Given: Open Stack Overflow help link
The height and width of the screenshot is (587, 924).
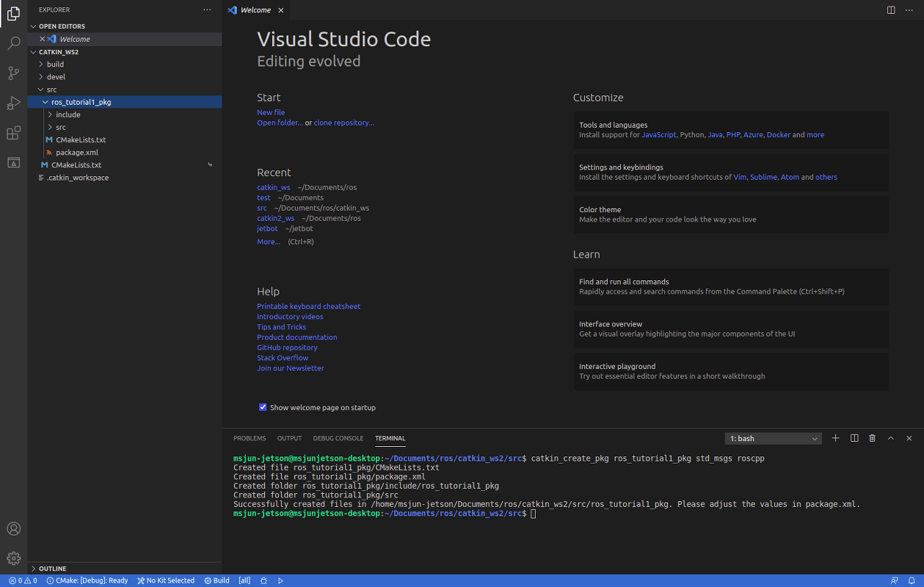Looking at the screenshot, I should [x=282, y=358].
